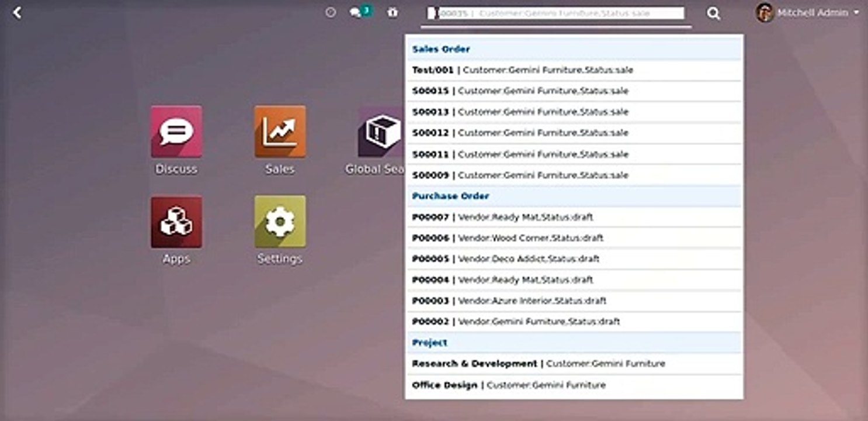The height and width of the screenshot is (421, 868).
Task: Select the P00003 Azure Interior purchase order
Action: pyautogui.click(x=574, y=301)
